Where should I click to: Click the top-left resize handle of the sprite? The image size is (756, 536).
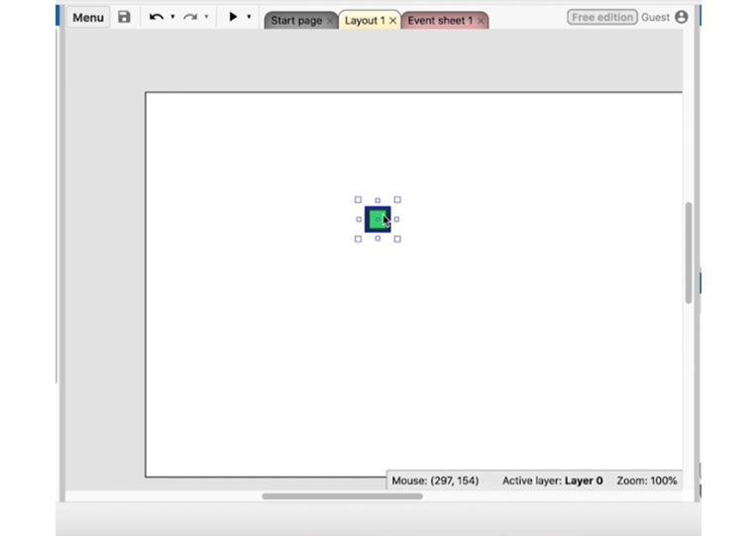click(358, 199)
